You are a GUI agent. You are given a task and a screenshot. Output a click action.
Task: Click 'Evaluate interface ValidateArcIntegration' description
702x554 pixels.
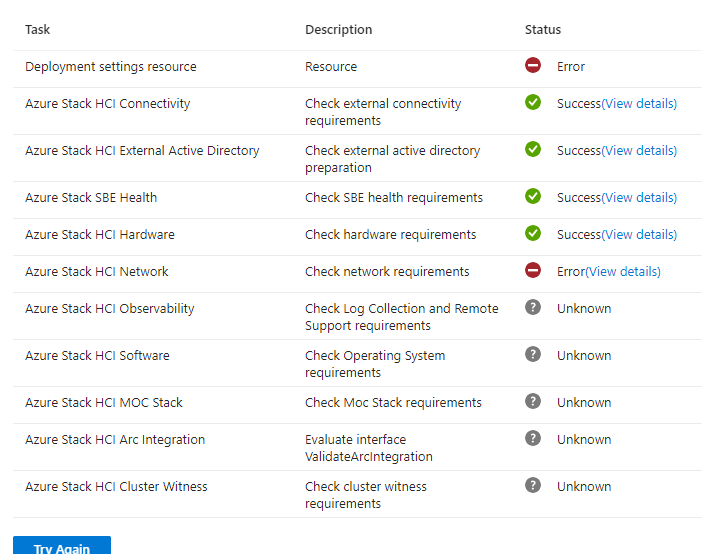tap(369, 448)
